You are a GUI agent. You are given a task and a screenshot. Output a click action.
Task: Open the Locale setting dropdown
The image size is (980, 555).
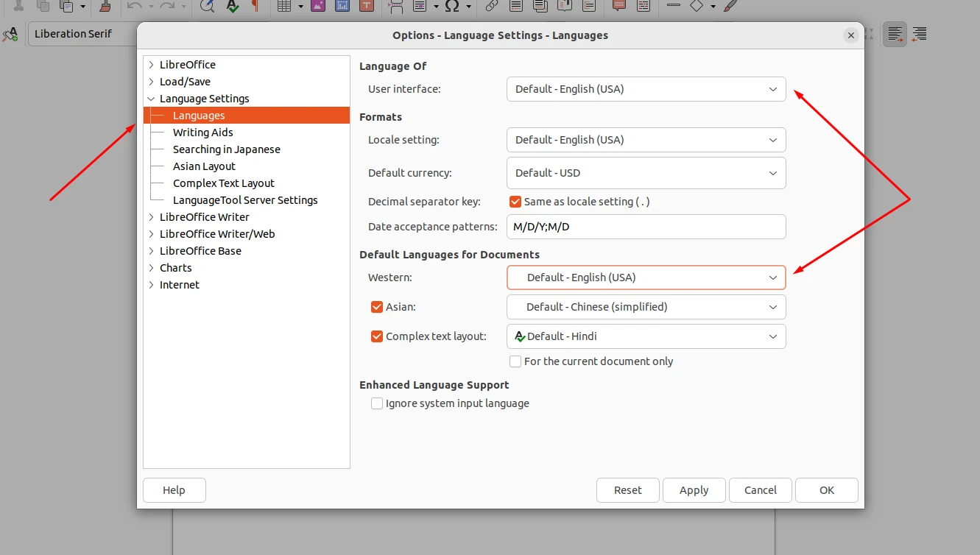(x=646, y=140)
